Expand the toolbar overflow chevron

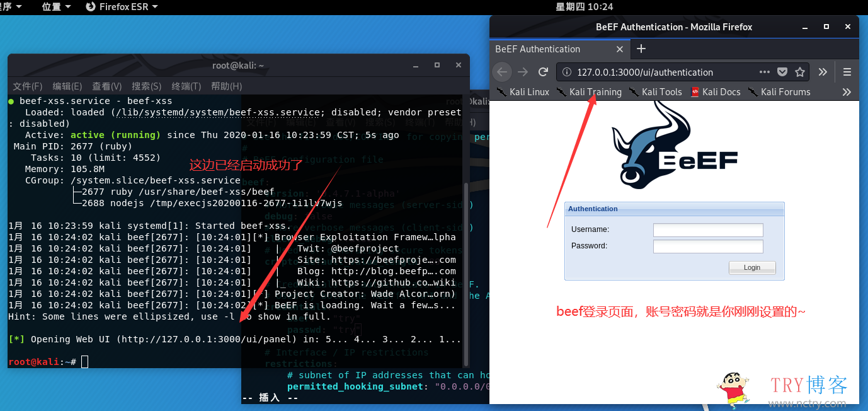point(823,72)
